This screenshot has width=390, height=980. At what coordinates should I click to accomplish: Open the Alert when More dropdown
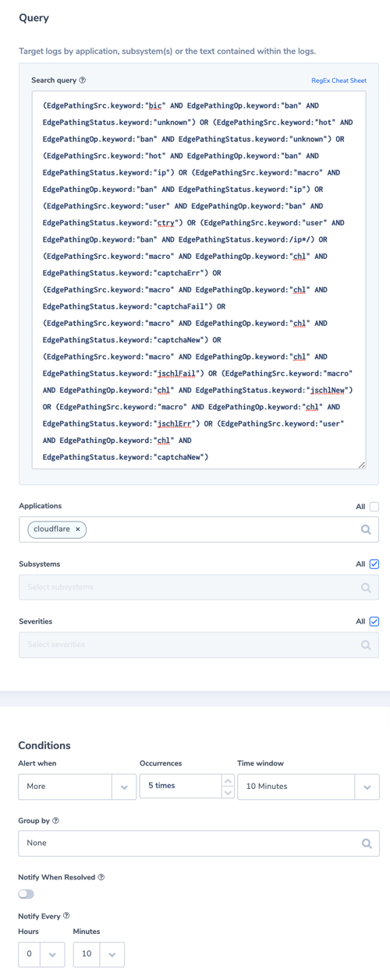77,787
